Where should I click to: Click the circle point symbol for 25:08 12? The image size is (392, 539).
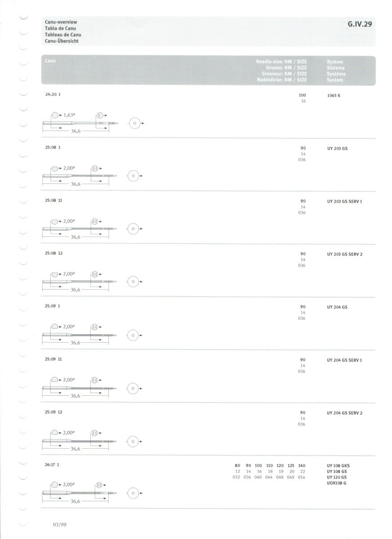click(133, 282)
